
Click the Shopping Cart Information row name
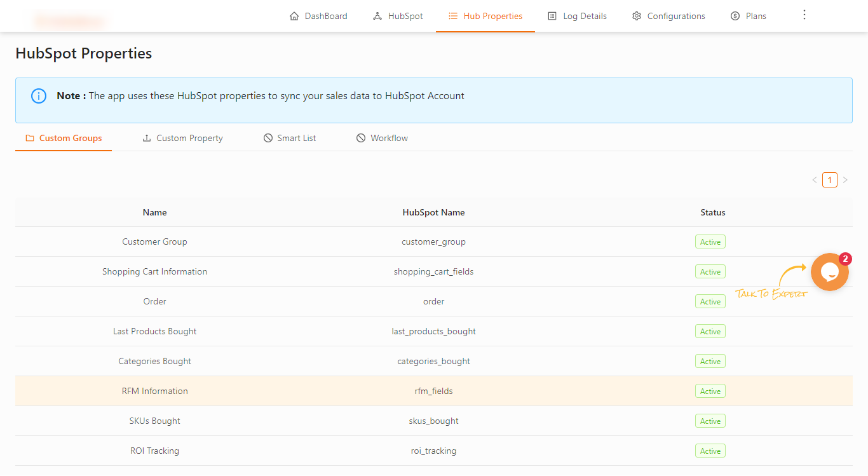[154, 271]
